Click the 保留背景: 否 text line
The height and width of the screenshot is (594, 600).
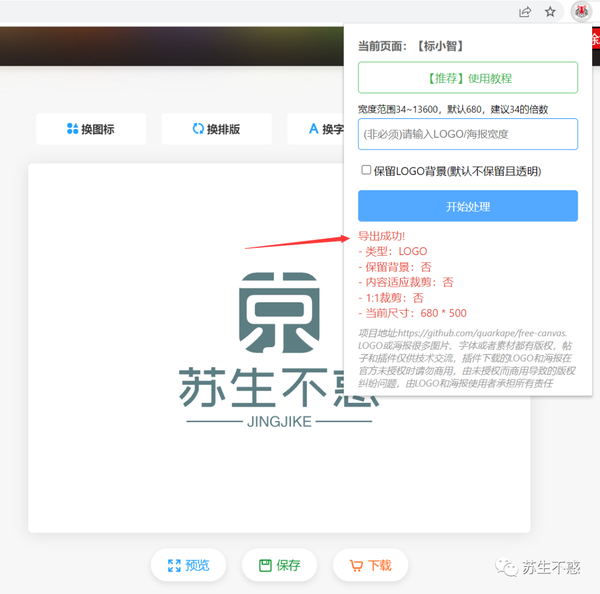(x=395, y=267)
